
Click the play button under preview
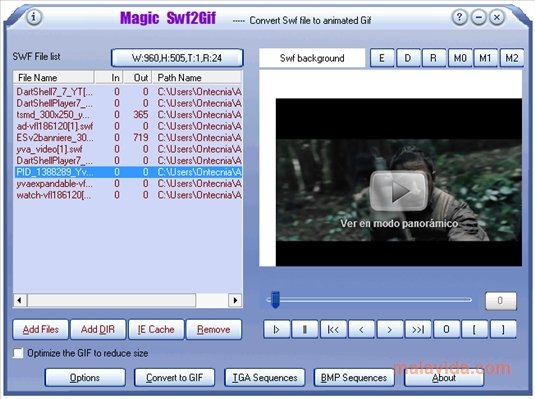pos(277,329)
